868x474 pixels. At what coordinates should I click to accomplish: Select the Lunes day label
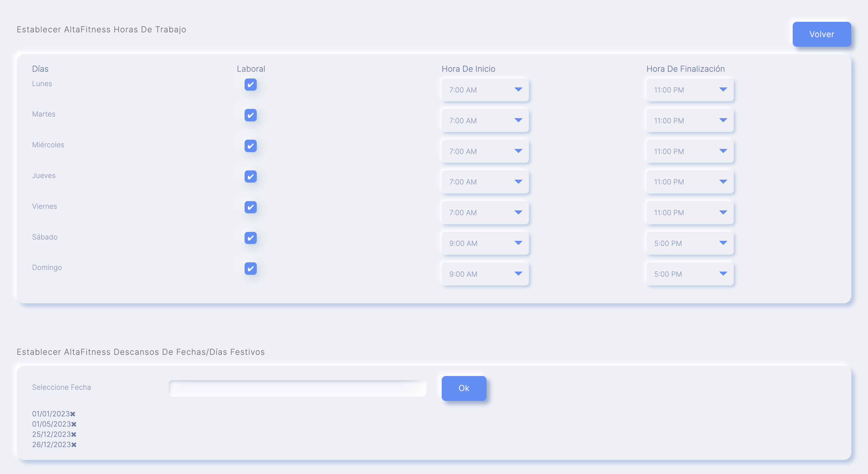coord(42,84)
